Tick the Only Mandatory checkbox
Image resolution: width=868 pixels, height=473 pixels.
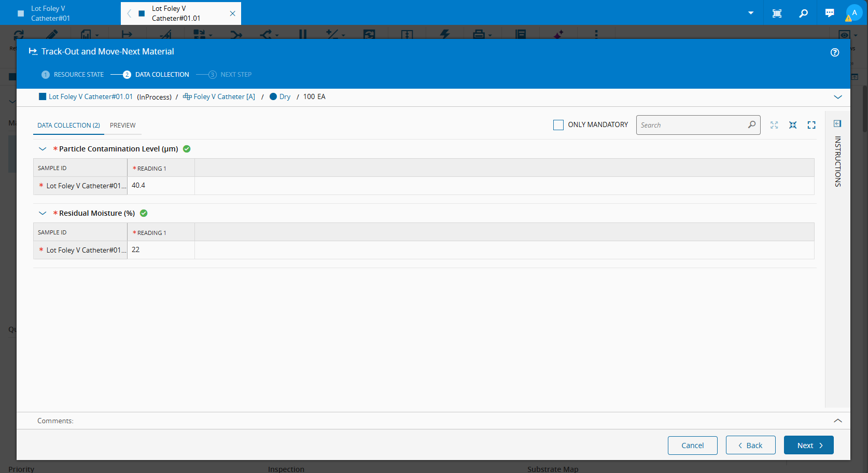click(558, 125)
